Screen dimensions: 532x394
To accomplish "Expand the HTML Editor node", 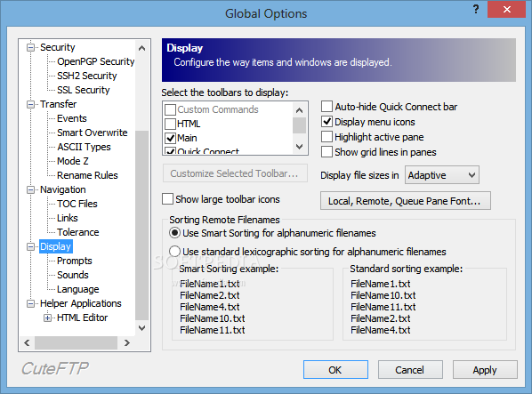I will [x=48, y=318].
